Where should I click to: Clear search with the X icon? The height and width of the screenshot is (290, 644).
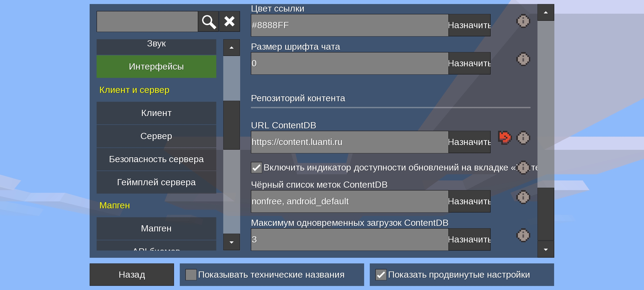click(229, 21)
